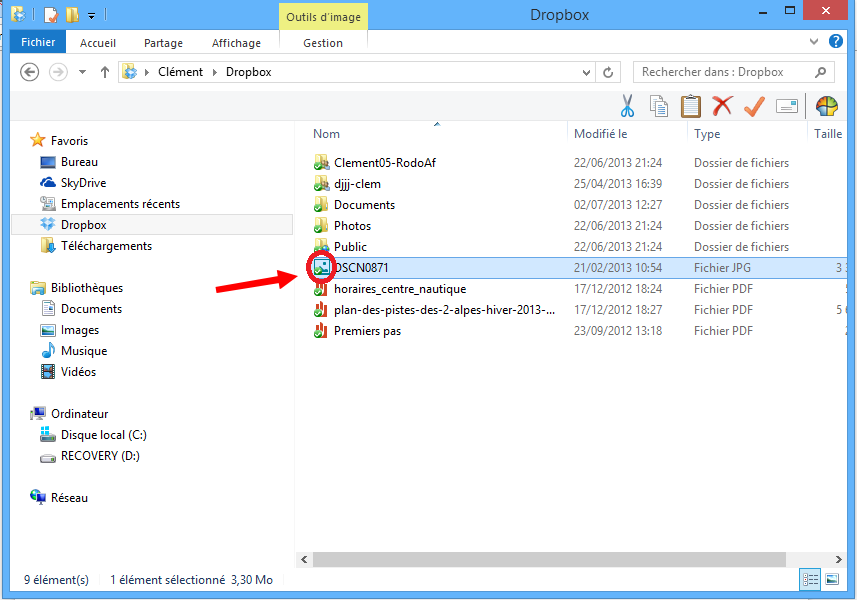Open recent locations dropdown arrow
Viewport: 857px width, 600px height.
pyautogui.click(x=83, y=72)
